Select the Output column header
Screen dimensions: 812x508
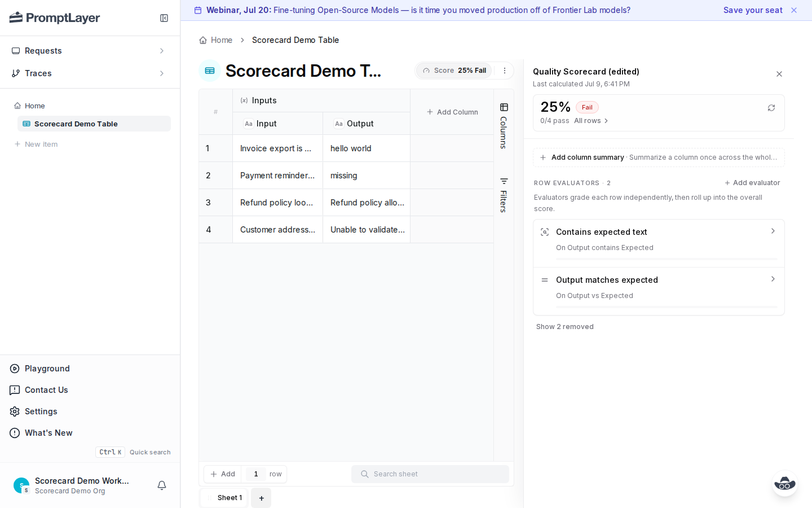coord(367,124)
